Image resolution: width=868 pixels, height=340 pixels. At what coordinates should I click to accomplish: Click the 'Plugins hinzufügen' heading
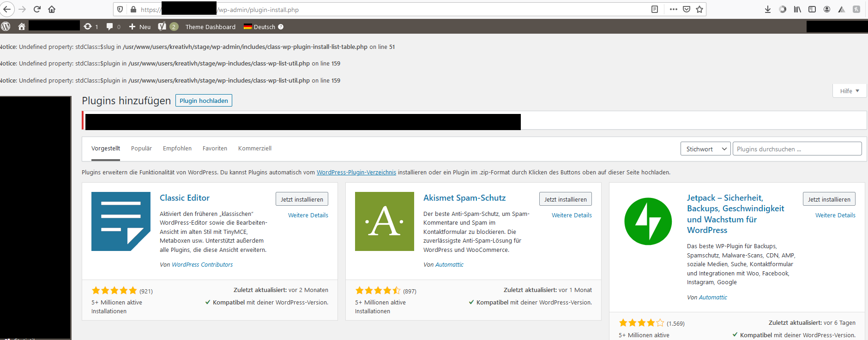(x=126, y=101)
